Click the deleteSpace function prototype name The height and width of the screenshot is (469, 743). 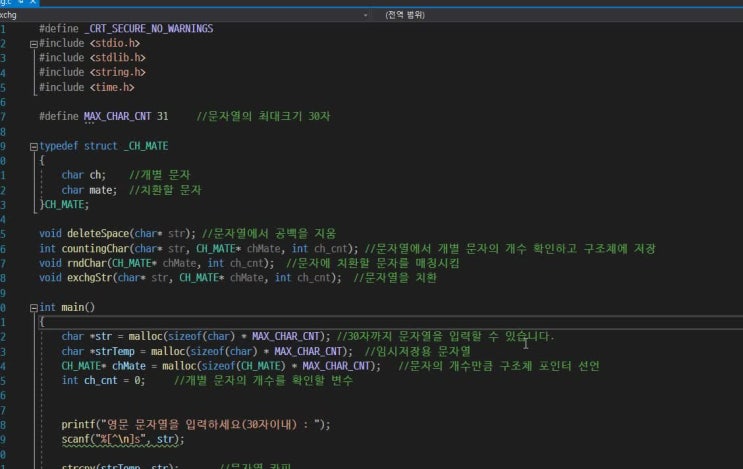click(x=98, y=234)
